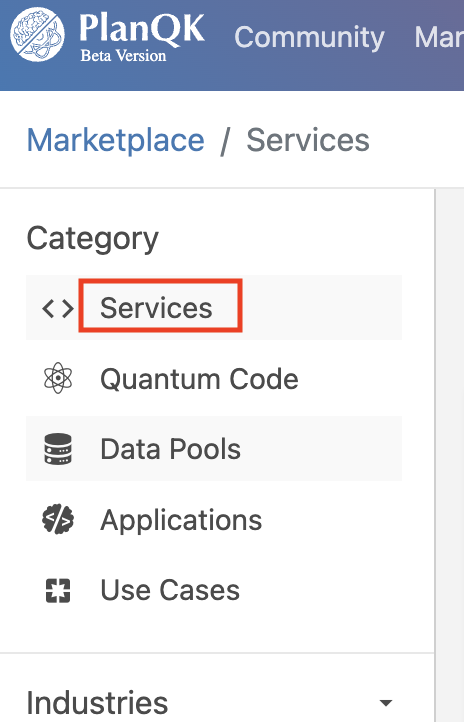Click the brain-code Applications icon
Screen dimensions: 464x722
[58, 519]
